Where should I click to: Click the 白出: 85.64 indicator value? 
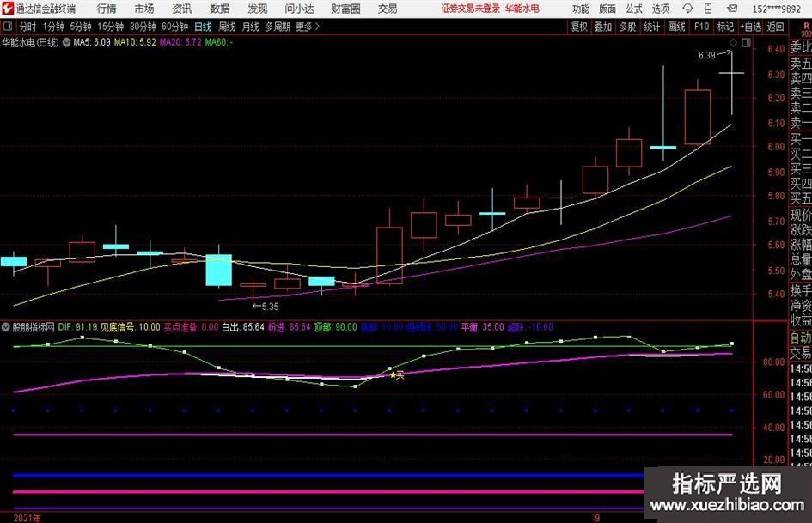(x=243, y=327)
